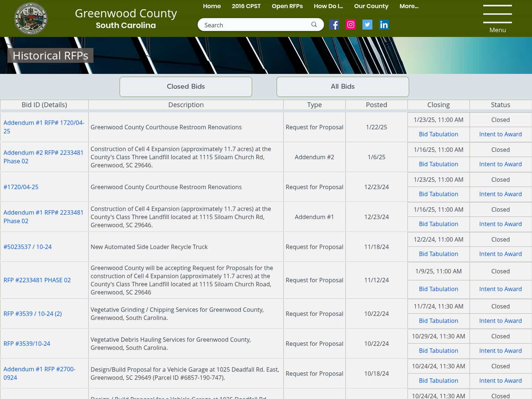Click the Twitter bird icon
The height and width of the screenshot is (399, 532).
tap(367, 24)
